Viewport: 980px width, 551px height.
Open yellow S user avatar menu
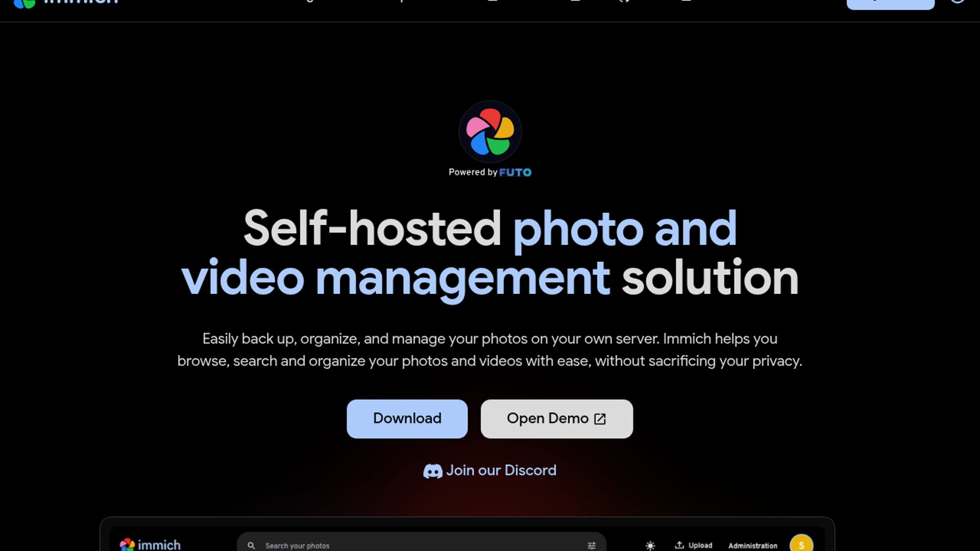click(x=801, y=544)
